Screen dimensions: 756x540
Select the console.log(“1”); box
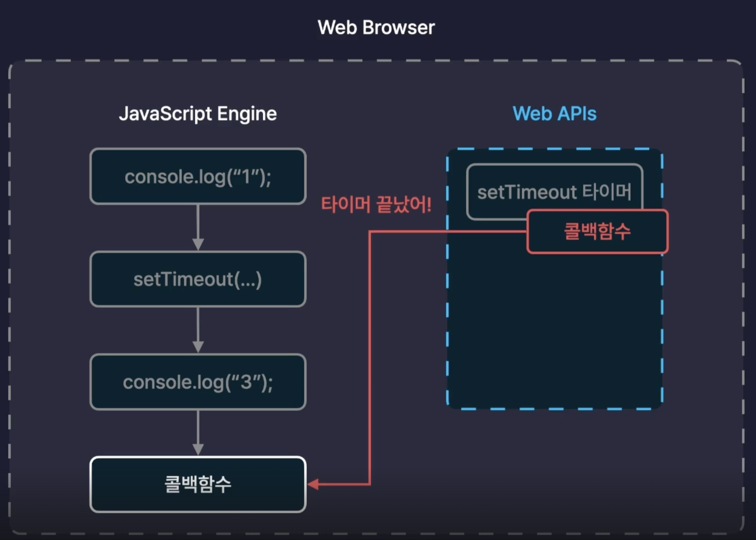(198, 176)
